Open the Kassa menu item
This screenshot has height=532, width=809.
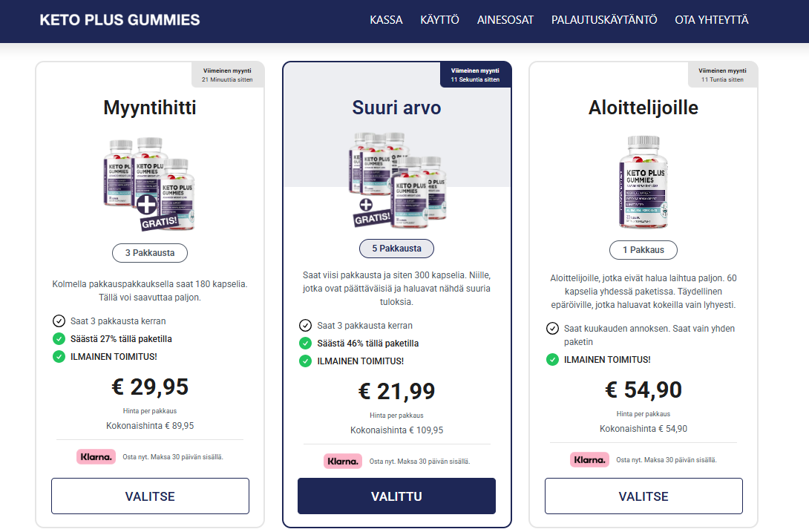386,20
